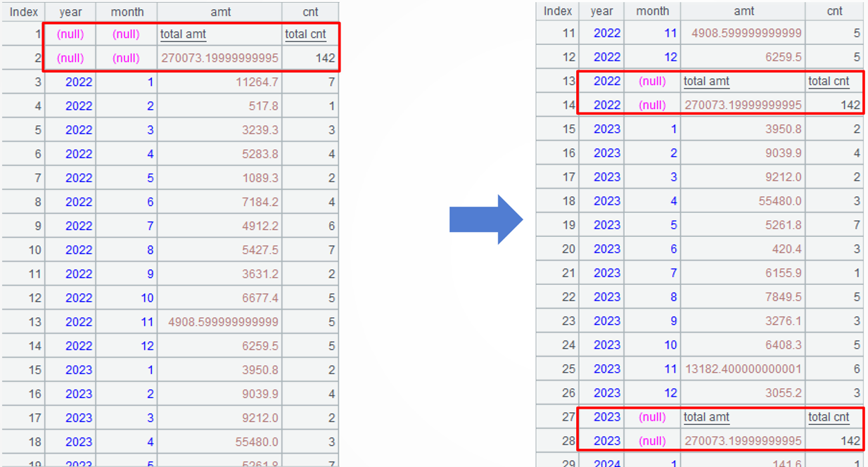Click the 'year' column header in left table
The width and height of the screenshot is (868, 467).
tap(70, 12)
